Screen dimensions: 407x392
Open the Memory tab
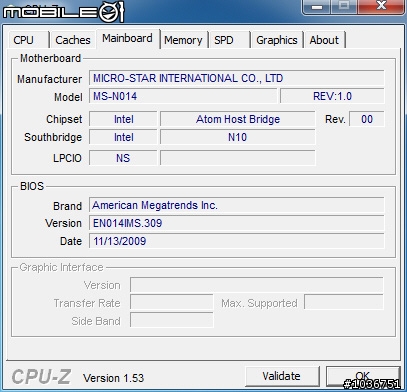[x=183, y=40]
